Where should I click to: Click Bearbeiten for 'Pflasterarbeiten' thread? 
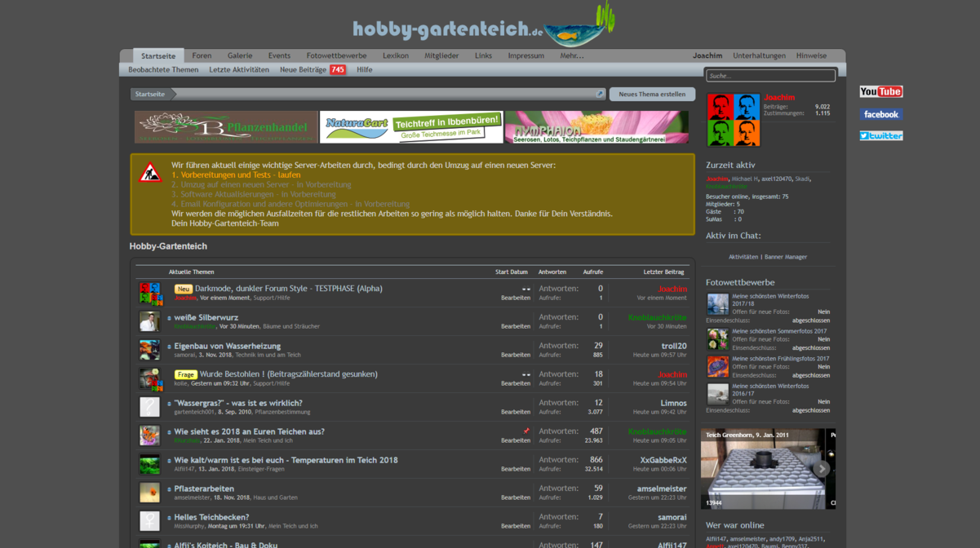(516, 497)
